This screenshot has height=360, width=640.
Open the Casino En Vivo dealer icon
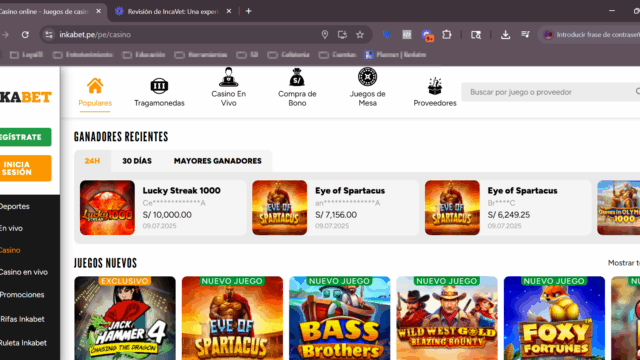(229, 77)
